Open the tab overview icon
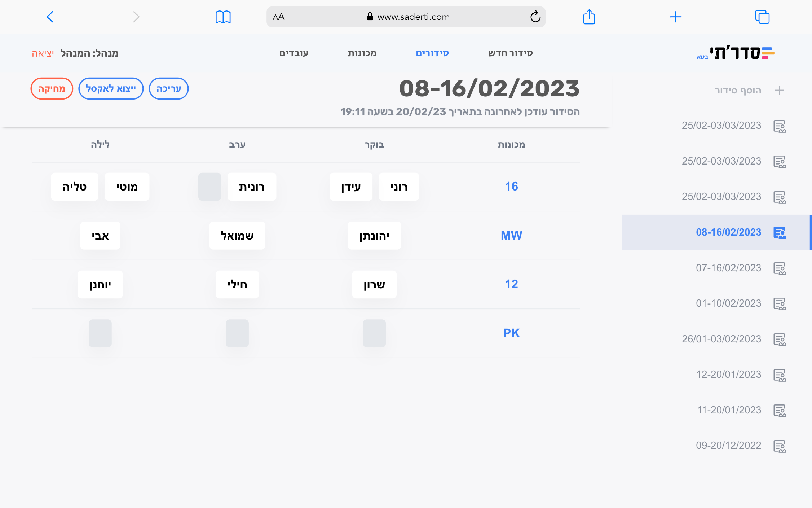Screen dimensions: 812x508 (x=762, y=17)
